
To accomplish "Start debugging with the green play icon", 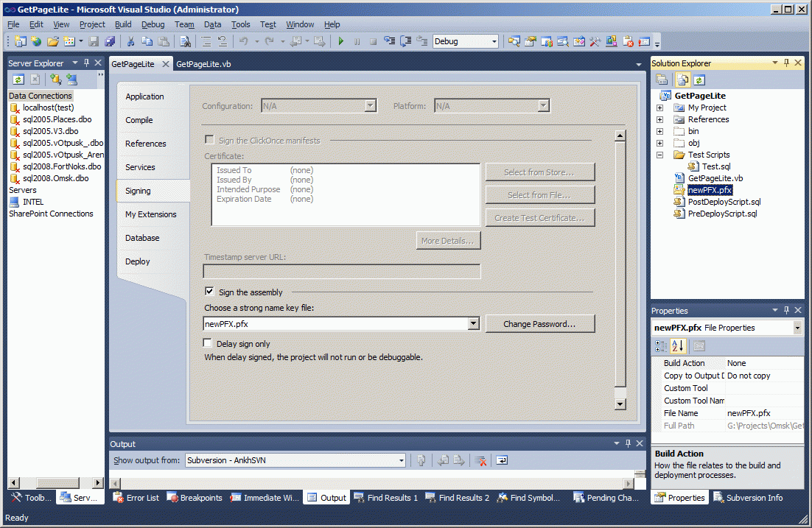I will point(340,41).
